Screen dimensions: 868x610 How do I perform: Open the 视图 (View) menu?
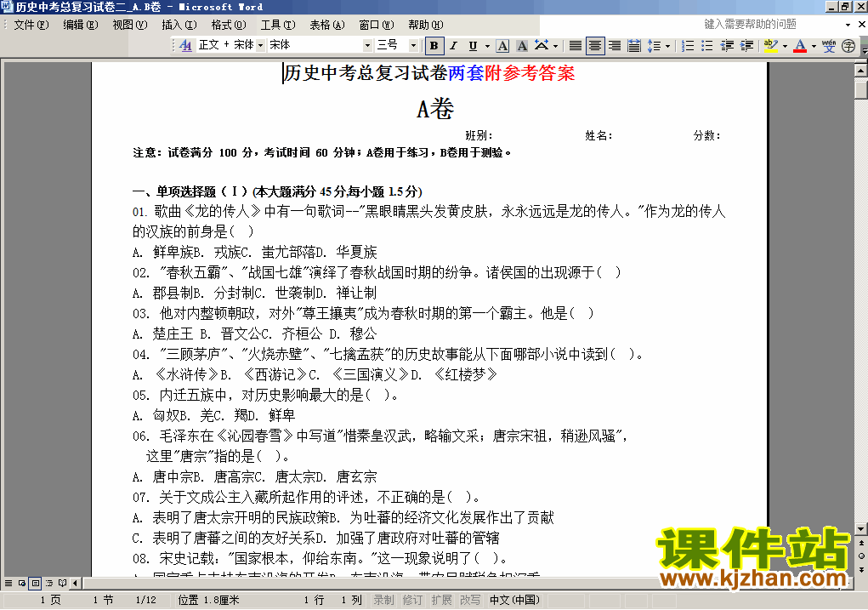click(129, 25)
